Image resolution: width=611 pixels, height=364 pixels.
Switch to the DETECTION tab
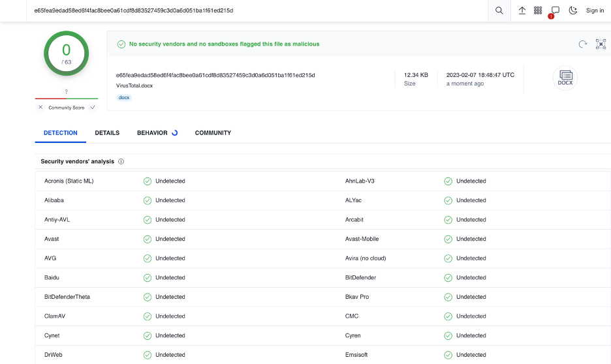(61, 133)
